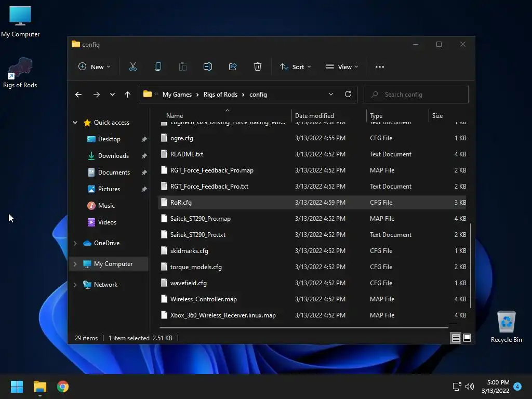Image resolution: width=532 pixels, height=399 pixels.
Task: Open Desktop in Quick access
Action: click(x=109, y=139)
